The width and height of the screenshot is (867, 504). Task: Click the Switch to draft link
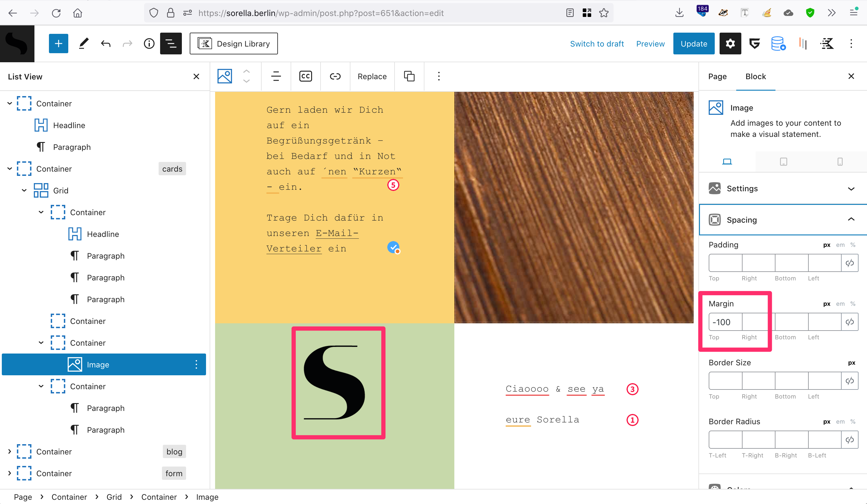point(597,44)
